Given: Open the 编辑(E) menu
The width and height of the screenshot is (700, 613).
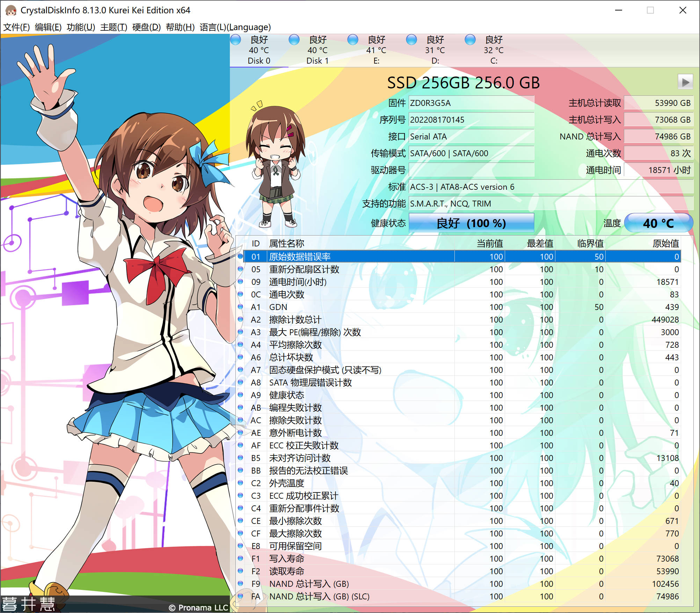Looking at the screenshot, I should [48, 27].
